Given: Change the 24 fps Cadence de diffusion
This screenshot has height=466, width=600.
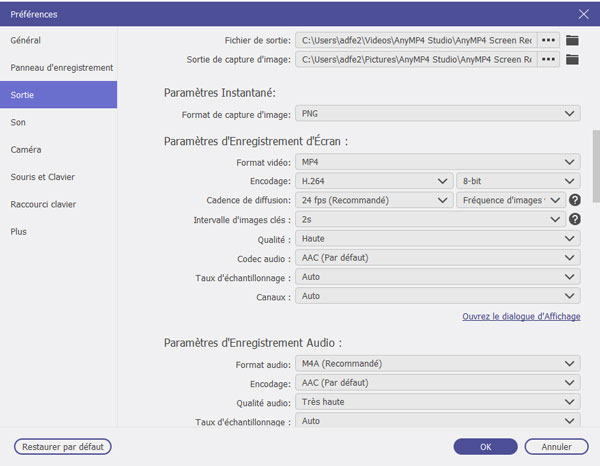Looking at the screenshot, I should [x=373, y=200].
